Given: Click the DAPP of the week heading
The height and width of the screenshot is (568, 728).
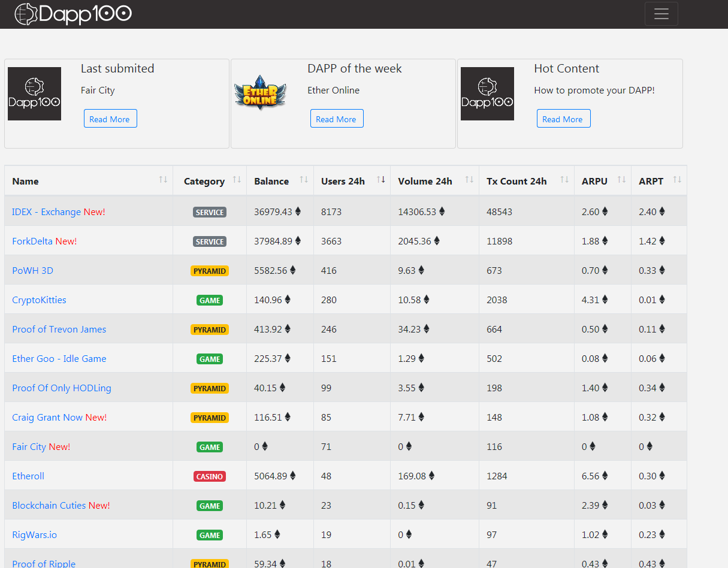Looking at the screenshot, I should click(355, 68).
